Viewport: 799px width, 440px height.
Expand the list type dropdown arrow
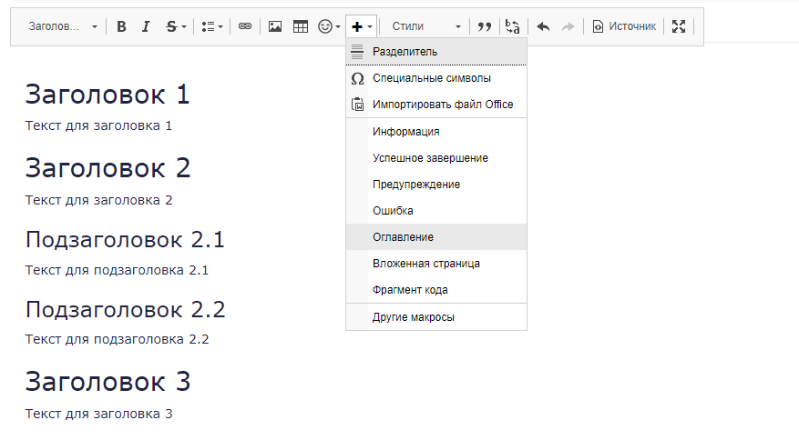click(221, 27)
